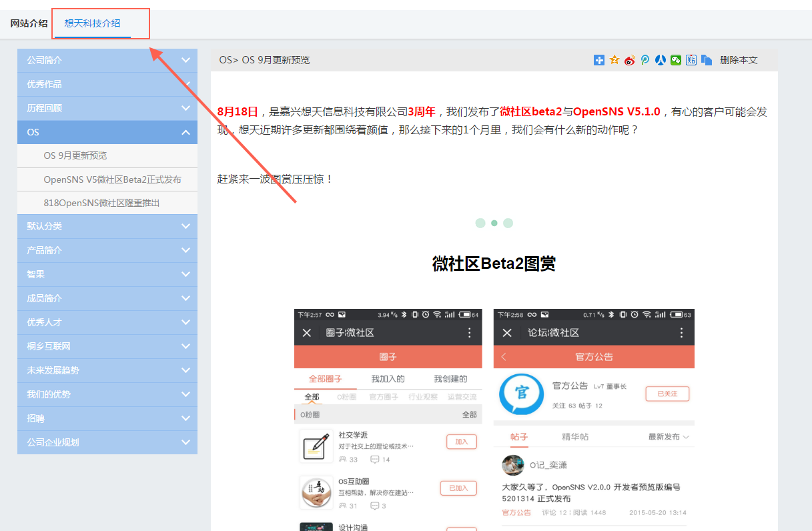Expand the 优秀人才 chevron

click(185, 322)
